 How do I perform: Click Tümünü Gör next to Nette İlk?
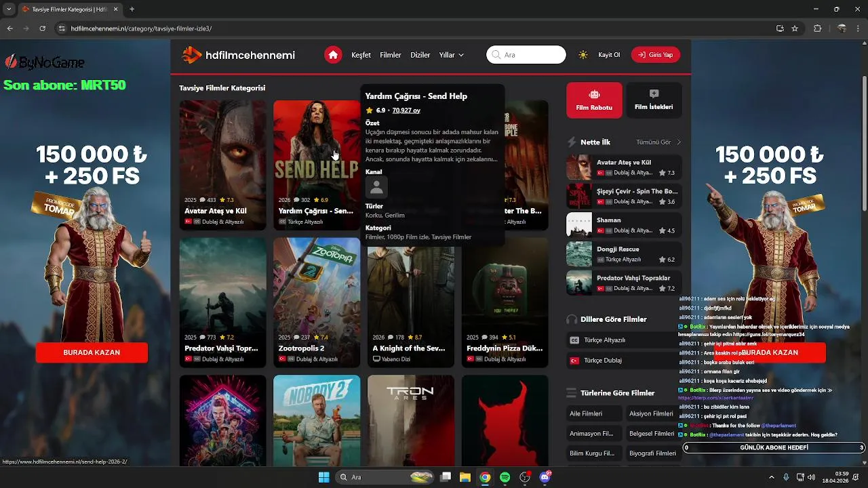tap(658, 142)
